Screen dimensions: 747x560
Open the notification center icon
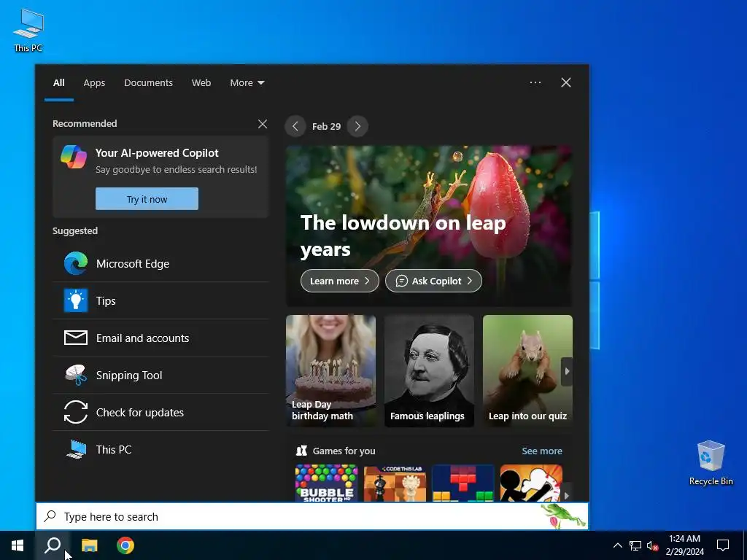[723, 545]
